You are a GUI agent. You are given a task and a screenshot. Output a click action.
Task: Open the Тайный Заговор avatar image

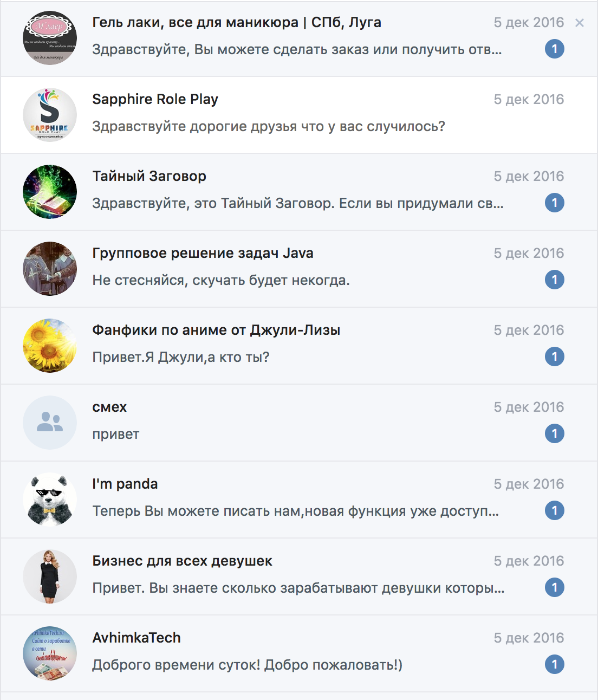point(50,192)
